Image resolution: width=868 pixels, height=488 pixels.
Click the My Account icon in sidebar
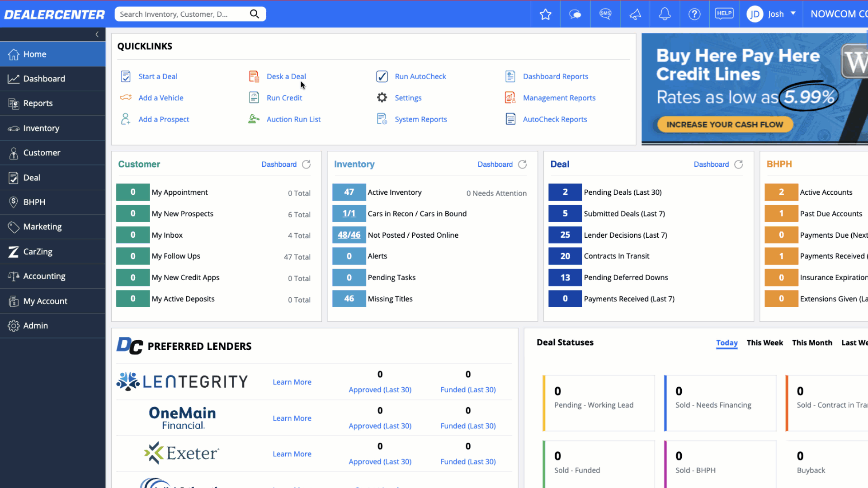[14, 301]
